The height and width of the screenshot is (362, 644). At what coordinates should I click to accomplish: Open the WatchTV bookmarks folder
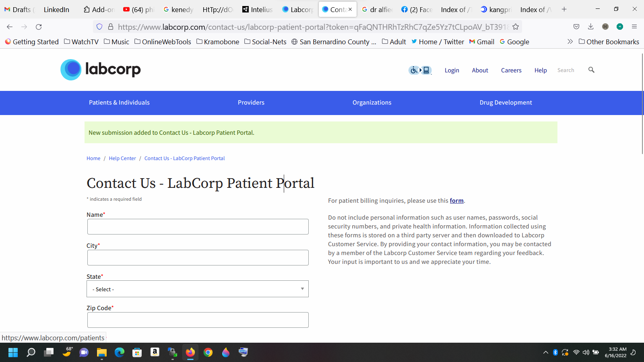coord(81,41)
